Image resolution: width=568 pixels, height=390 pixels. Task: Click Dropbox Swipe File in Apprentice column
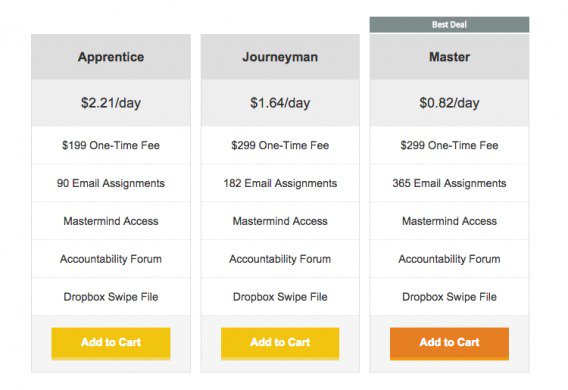coord(111,297)
